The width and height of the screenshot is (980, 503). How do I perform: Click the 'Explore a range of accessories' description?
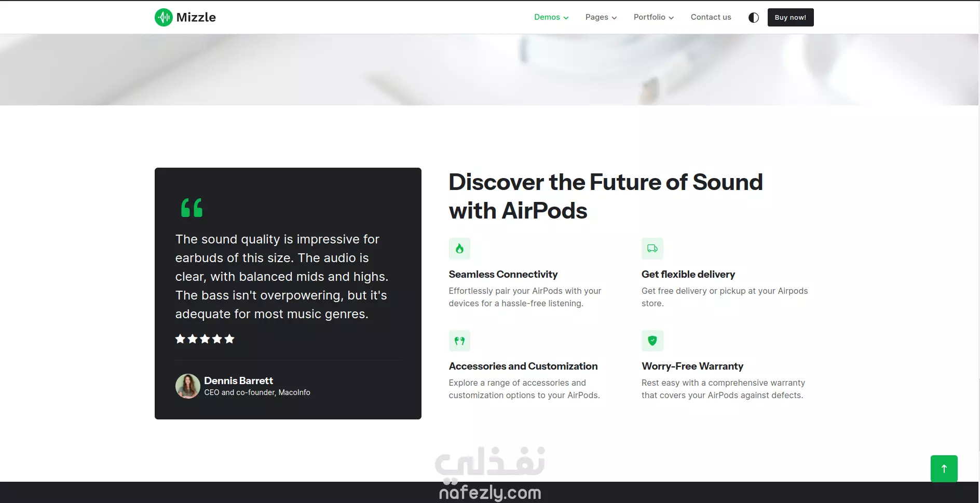coord(524,389)
